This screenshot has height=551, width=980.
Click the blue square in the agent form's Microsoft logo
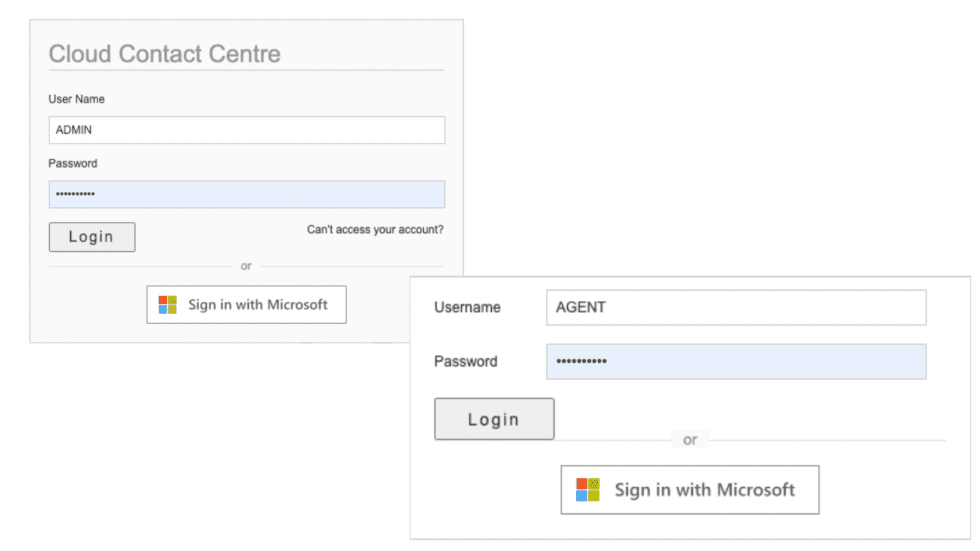[583, 495]
